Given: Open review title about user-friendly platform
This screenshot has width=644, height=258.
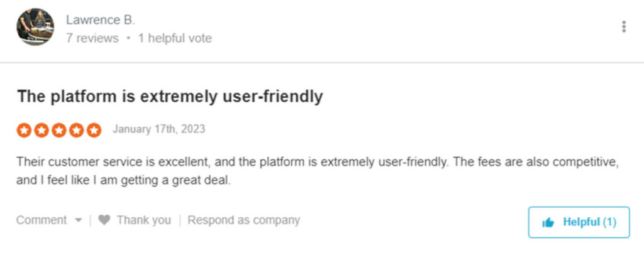Looking at the screenshot, I should [x=170, y=97].
